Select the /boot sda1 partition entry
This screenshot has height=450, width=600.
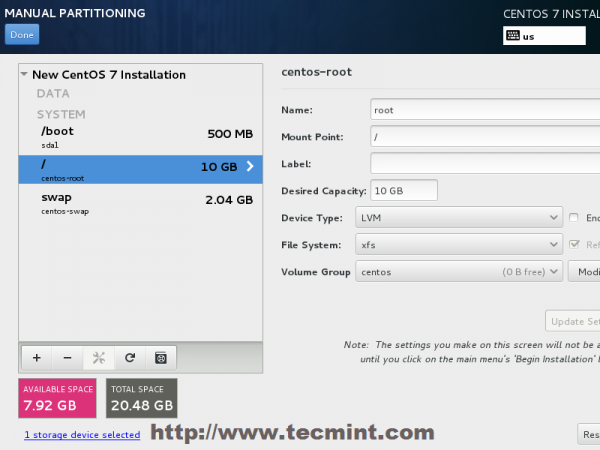pos(140,137)
